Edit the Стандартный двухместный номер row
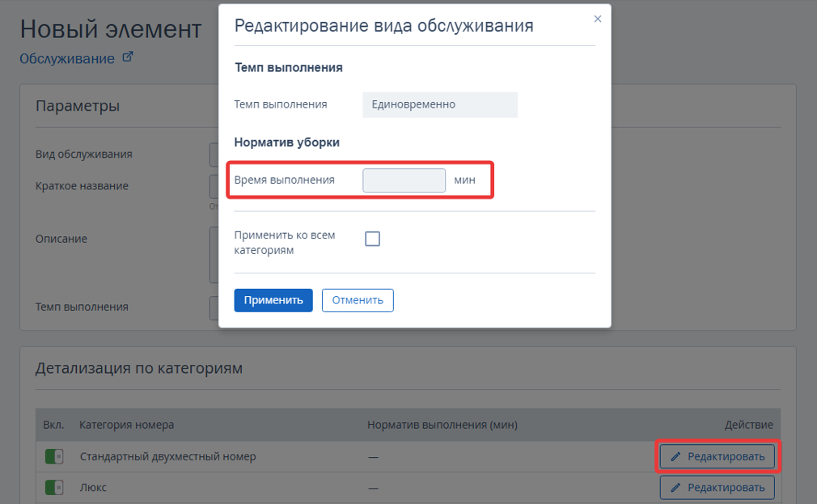The height and width of the screenshot is (504, 817). tap(717, 456)
